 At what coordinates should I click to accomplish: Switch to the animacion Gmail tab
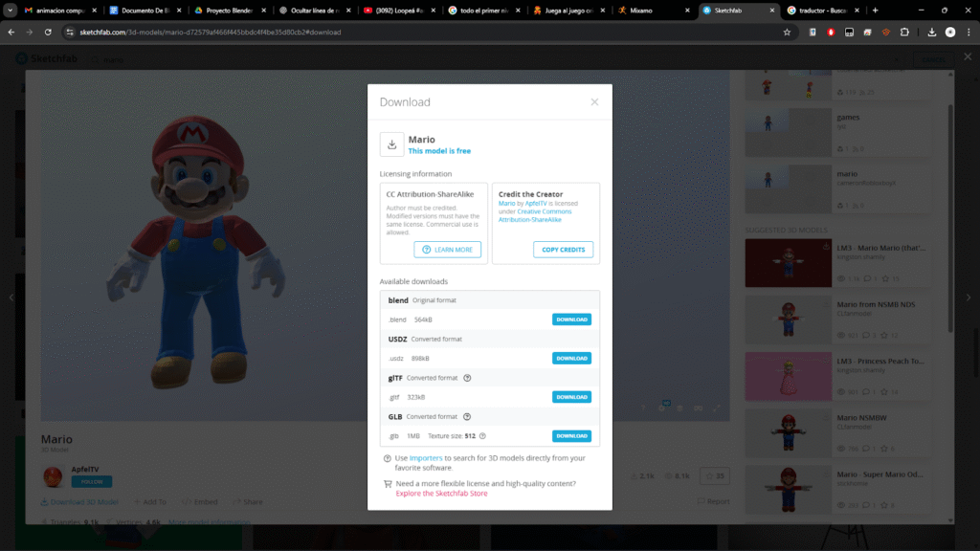click(60, 10)
